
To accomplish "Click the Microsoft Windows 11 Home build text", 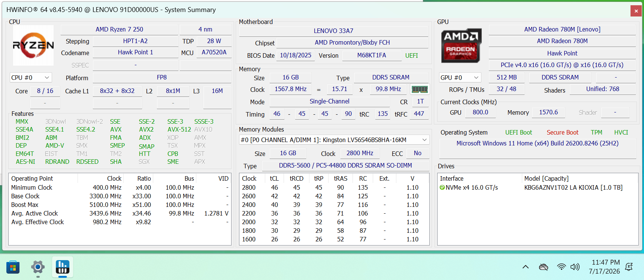I will pos(537,143).
